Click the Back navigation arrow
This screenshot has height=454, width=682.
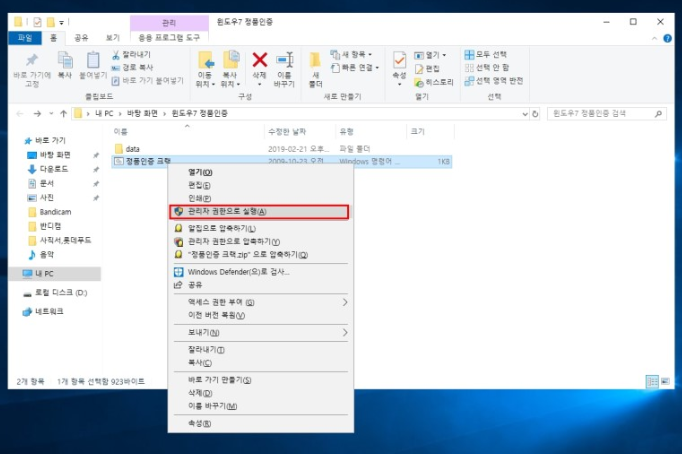pyautogui.click(x=20, y=114)
